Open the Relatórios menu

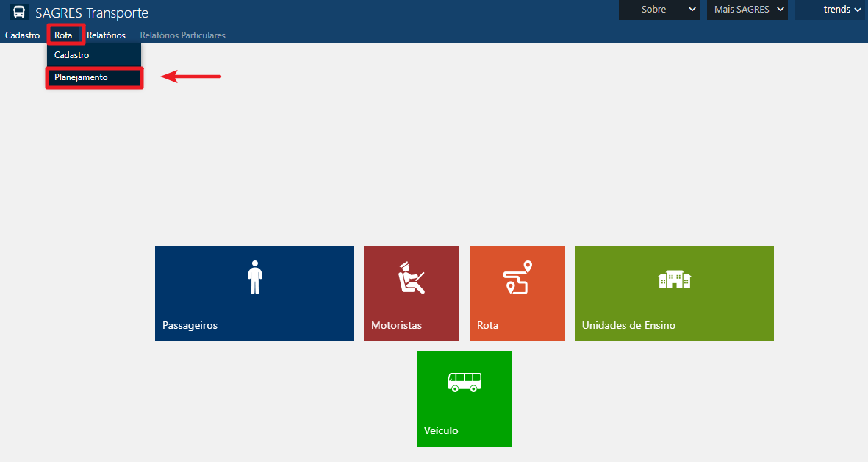pyautogui.click(x=106, y=35)
